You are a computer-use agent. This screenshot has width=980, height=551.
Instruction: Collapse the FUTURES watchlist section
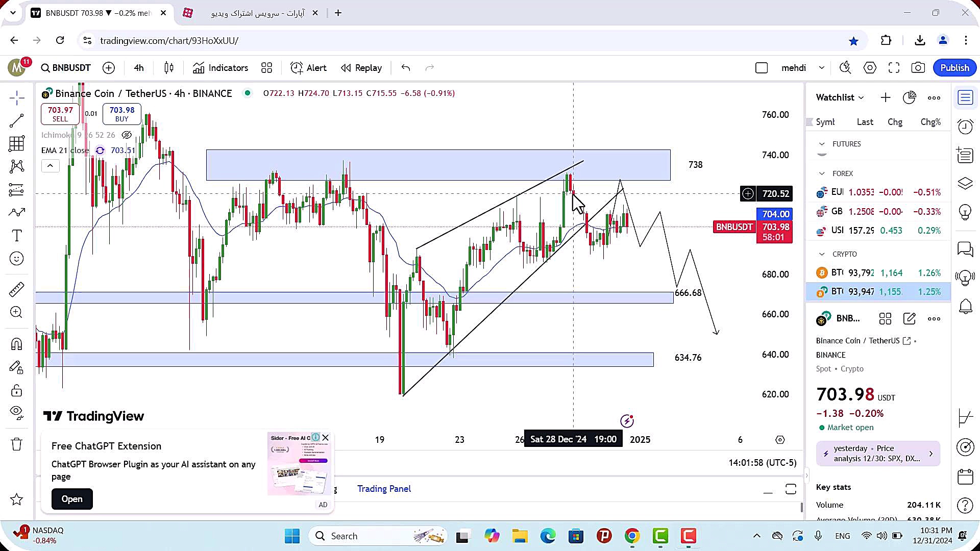click(x=822, y=144)
